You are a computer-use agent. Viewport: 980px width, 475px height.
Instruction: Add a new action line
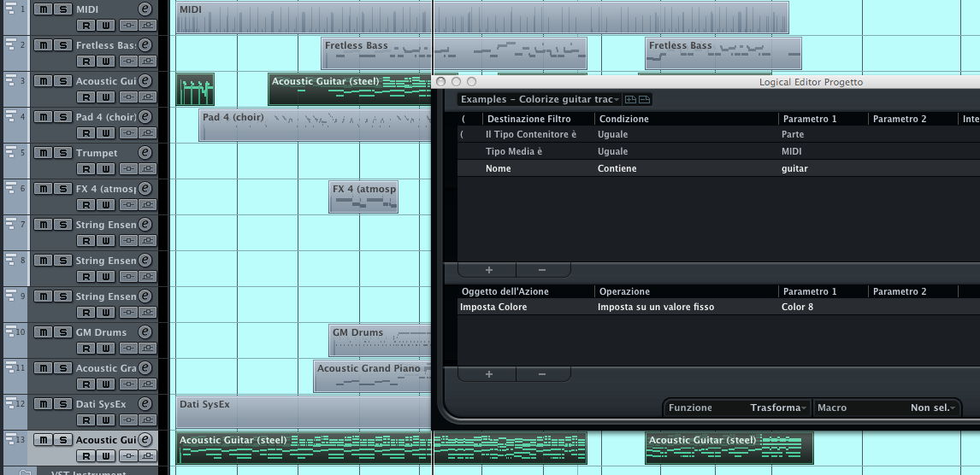[x=489, y=374]
